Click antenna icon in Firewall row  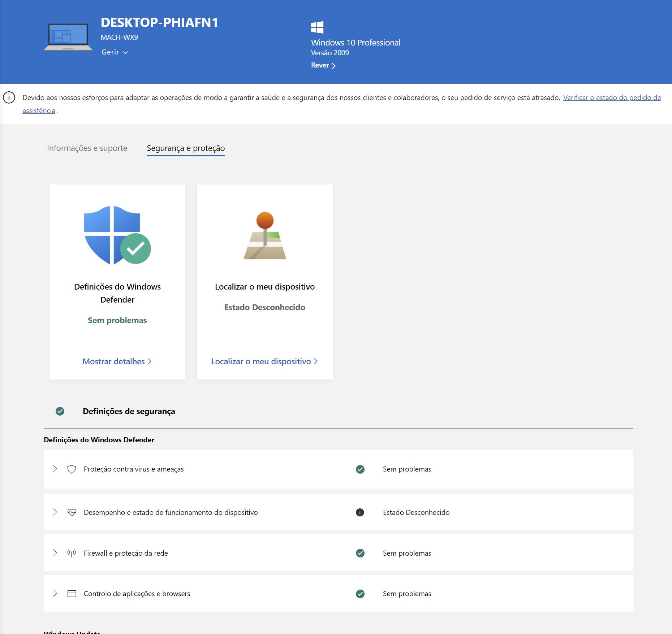point(72,553)
